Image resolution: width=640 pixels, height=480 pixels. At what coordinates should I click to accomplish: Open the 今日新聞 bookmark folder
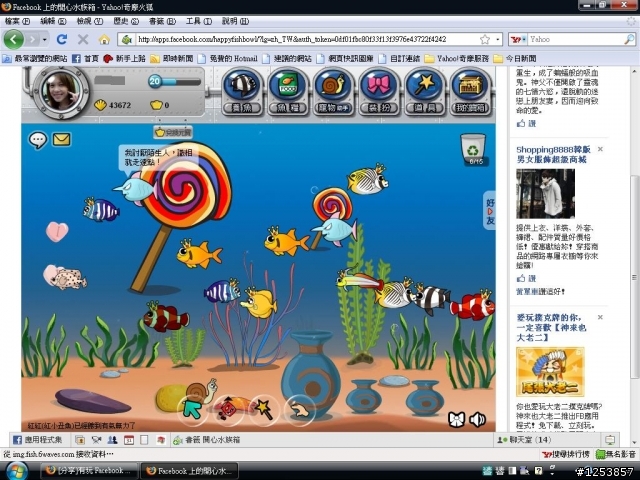click(515, 59)
